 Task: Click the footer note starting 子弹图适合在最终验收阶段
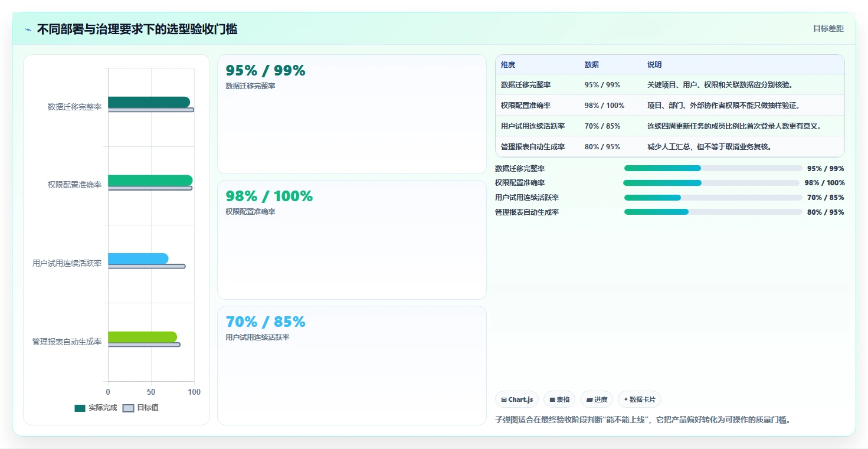643,420
